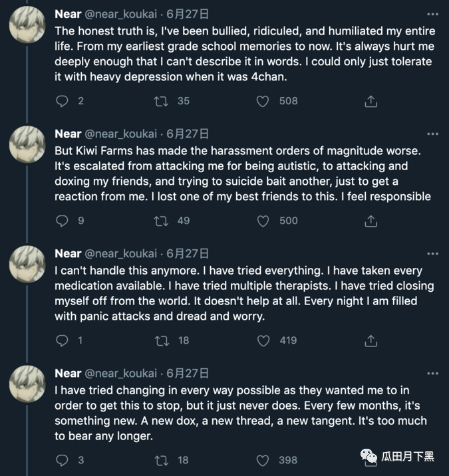
Task: Reply to the Kiwi Farms tweet
Action: (x=63, y=221)
